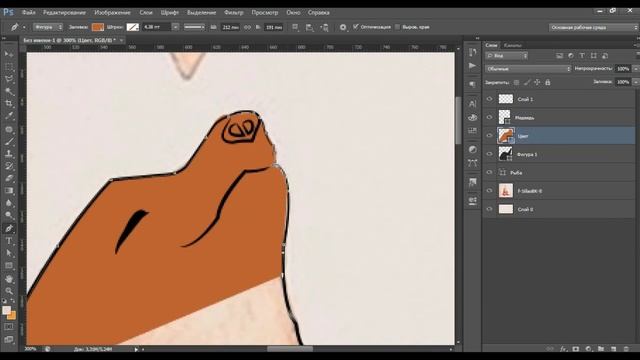640x360 pixels.
Task: Select the Hand tool
Action: click(x=9, y=279)
